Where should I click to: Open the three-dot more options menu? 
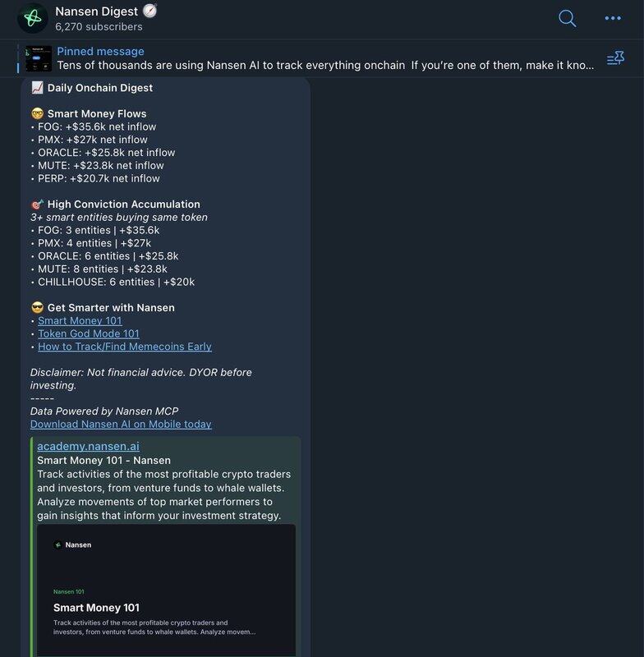coord(613,18)
